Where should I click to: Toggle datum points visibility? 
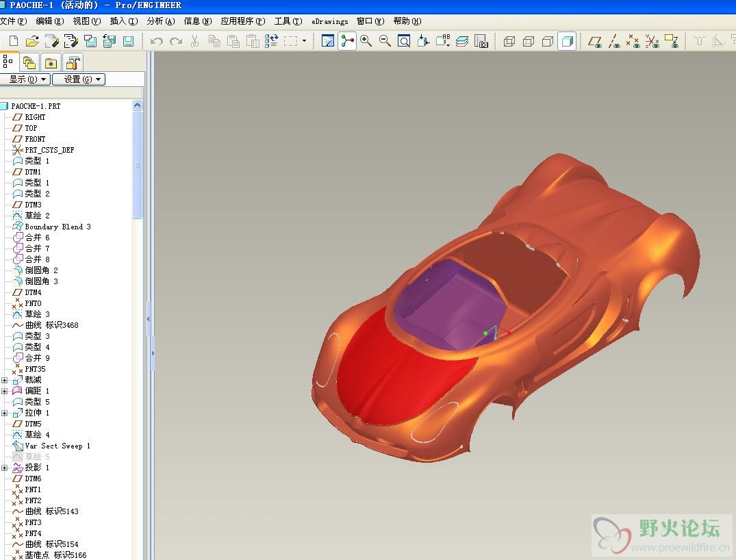point(633,41)
